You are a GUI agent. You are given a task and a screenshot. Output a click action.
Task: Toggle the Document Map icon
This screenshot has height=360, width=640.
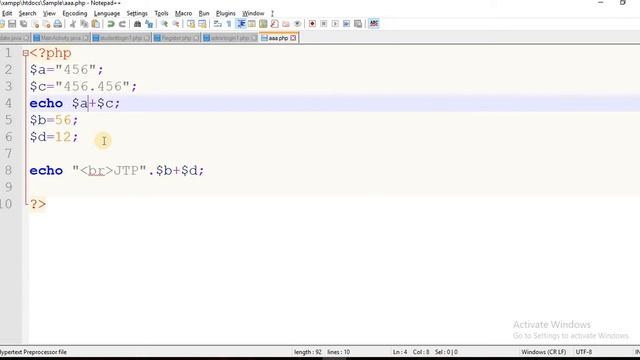click(x=263, y=24)
